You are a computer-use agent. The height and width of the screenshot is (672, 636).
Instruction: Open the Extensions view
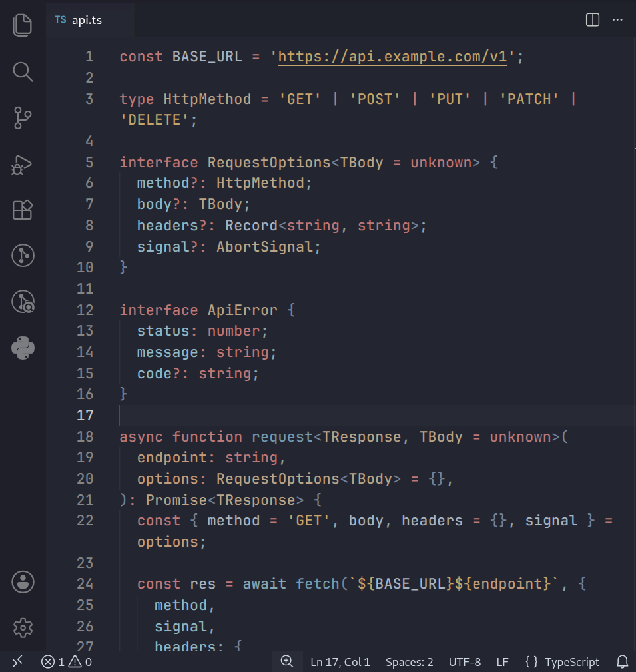pos(23,210)
